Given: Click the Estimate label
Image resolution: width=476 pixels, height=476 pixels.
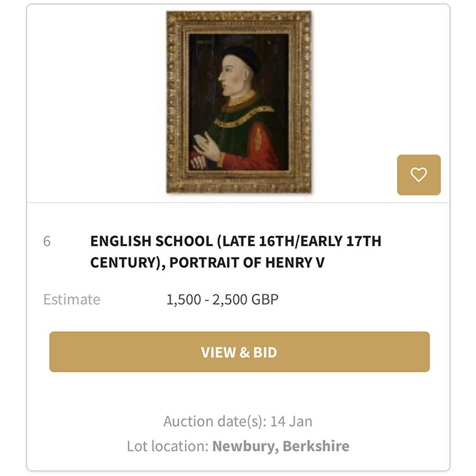Looking at the screenshot, I should pos(71,300).
